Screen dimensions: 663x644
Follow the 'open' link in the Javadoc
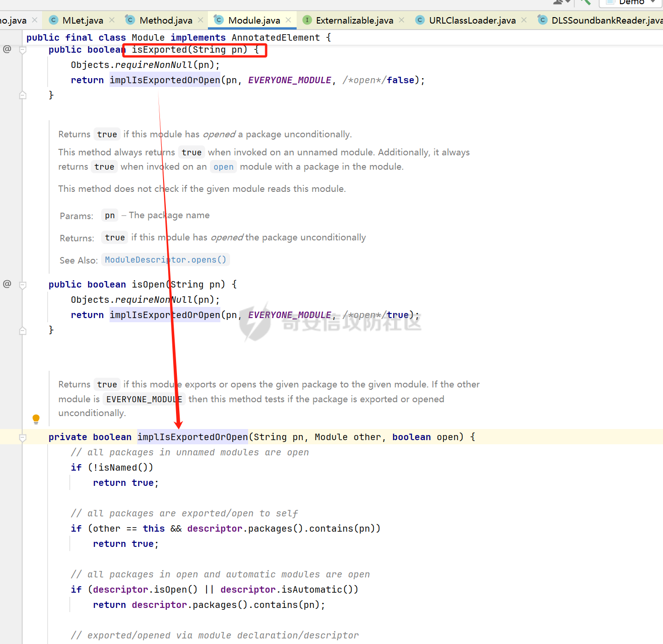tap(224, 167)
